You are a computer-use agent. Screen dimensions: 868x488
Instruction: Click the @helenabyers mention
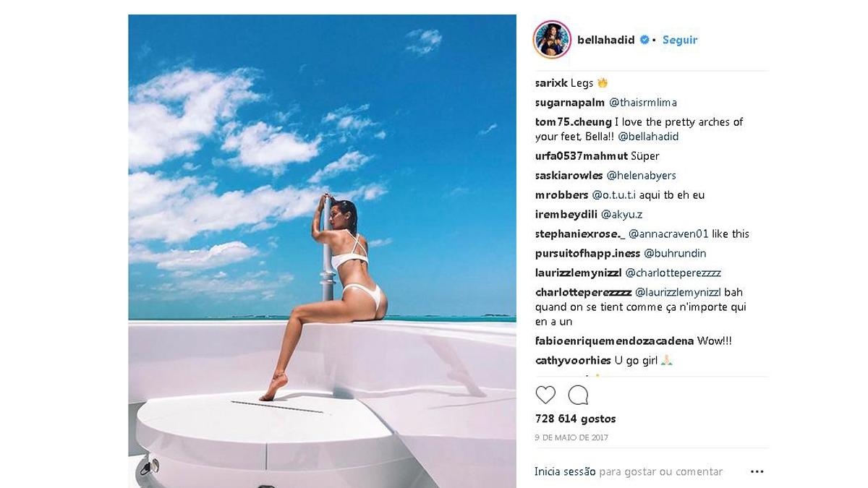click(641, 176)
